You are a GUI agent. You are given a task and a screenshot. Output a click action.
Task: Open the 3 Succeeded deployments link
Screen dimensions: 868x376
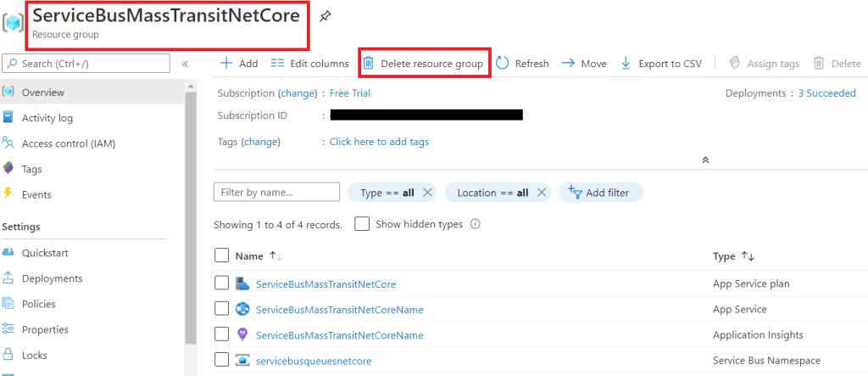[x=826, y=93]
